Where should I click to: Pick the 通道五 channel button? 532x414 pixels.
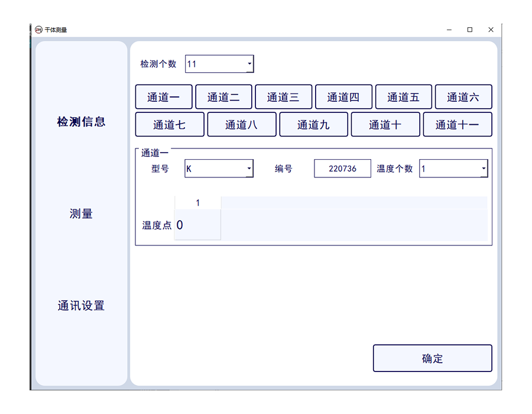[x=403, y=97]
